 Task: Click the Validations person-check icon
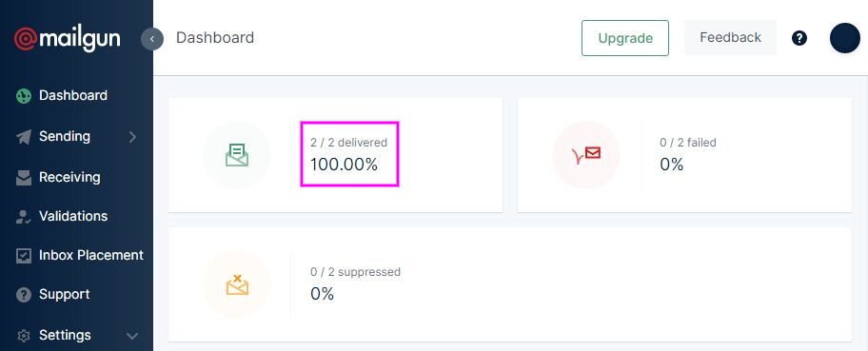[23, 217]
